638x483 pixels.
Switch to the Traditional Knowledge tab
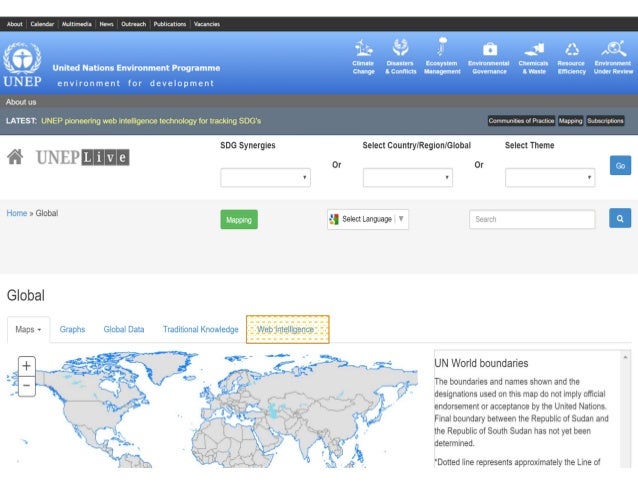click(201, 329)
